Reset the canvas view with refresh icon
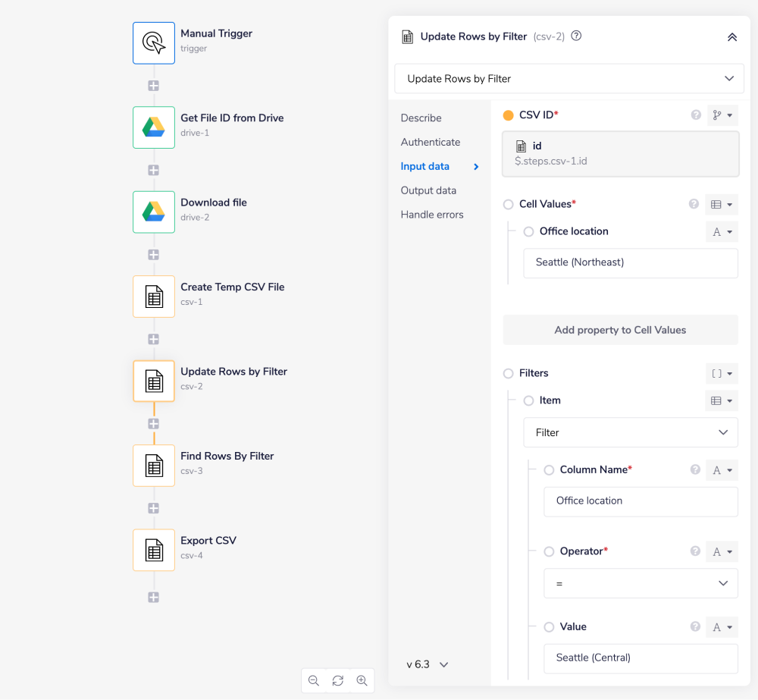 click(338, 680)
